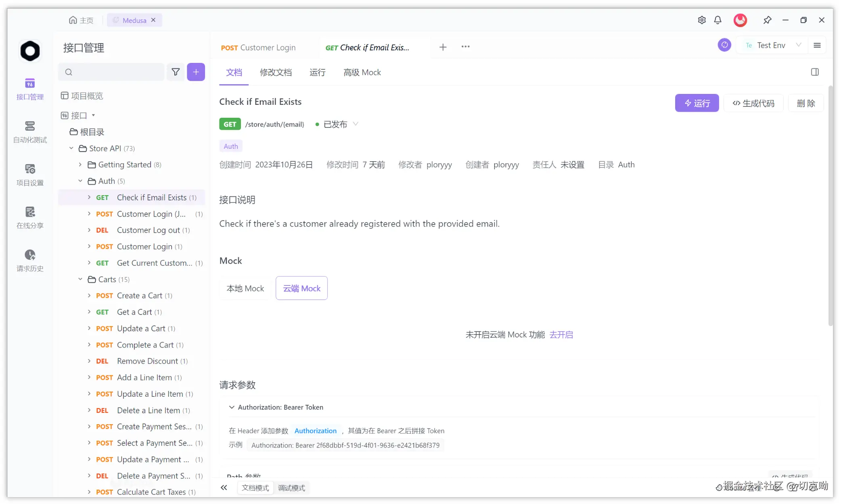This screenshot has height=504, width=841.
Task: Collapse the Authorization: Bearer Token section
Action: (x=232, y=407)
